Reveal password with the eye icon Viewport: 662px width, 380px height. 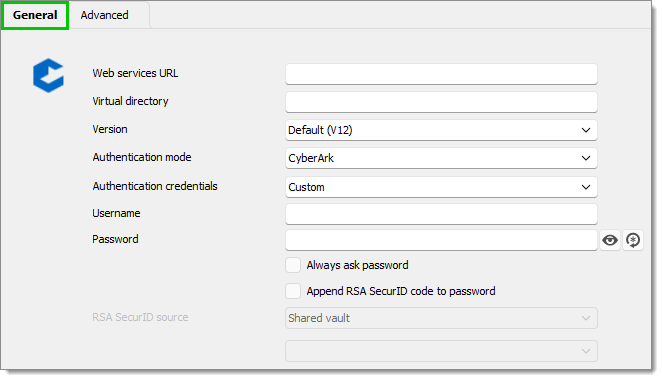[610, 240]
